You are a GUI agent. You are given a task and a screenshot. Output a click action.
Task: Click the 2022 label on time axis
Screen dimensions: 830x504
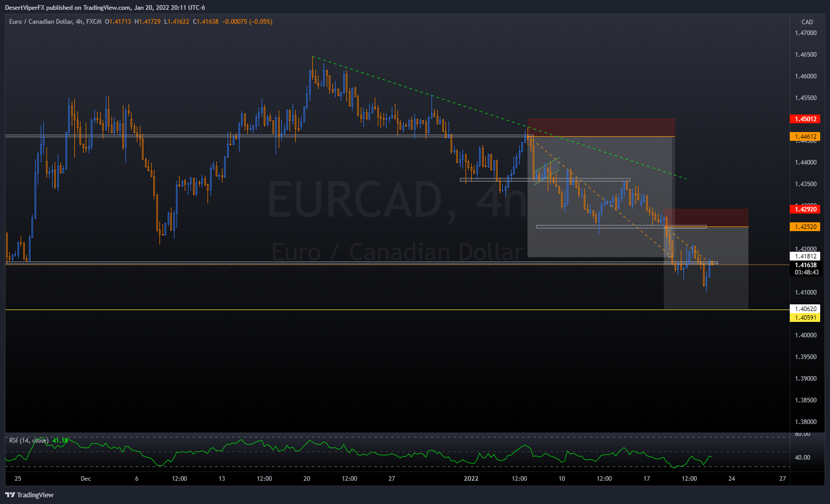(x=471, y=479)
